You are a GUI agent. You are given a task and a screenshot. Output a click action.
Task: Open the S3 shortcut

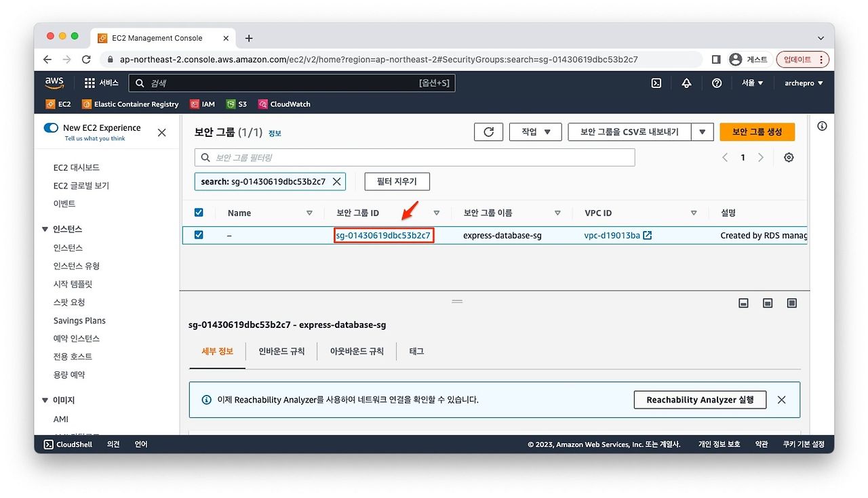(237, 104)
